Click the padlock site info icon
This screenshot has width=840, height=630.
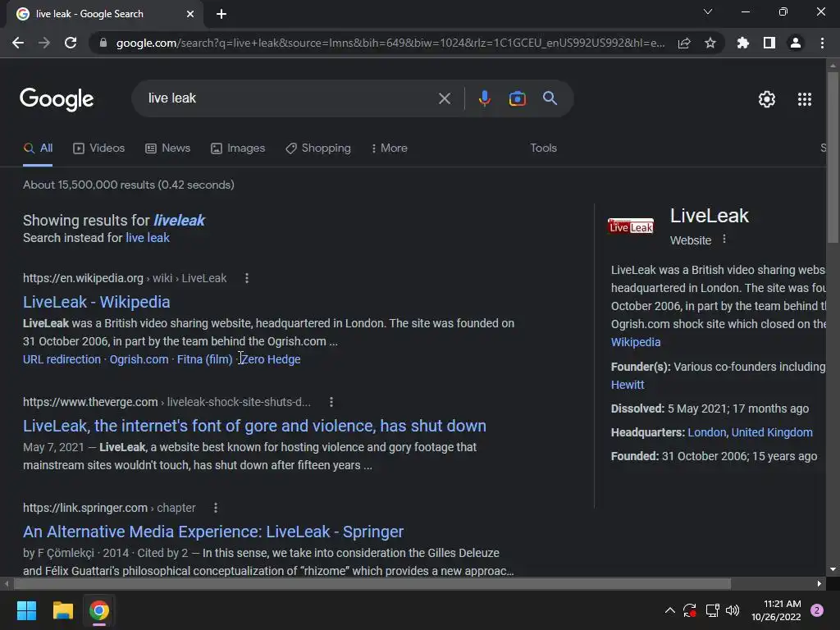click(103, 43)
